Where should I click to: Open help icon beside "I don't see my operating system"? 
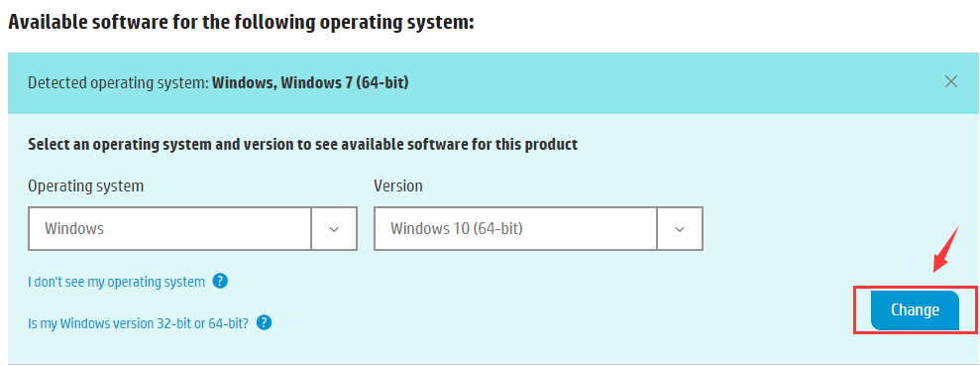point(220,282)
